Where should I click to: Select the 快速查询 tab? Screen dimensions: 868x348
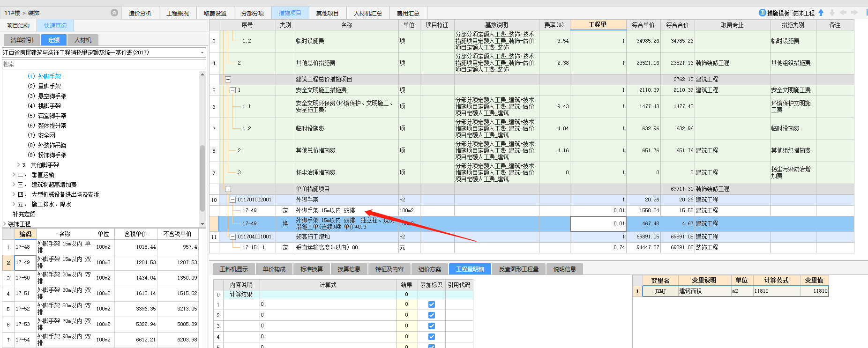click(x=55, y=26)
